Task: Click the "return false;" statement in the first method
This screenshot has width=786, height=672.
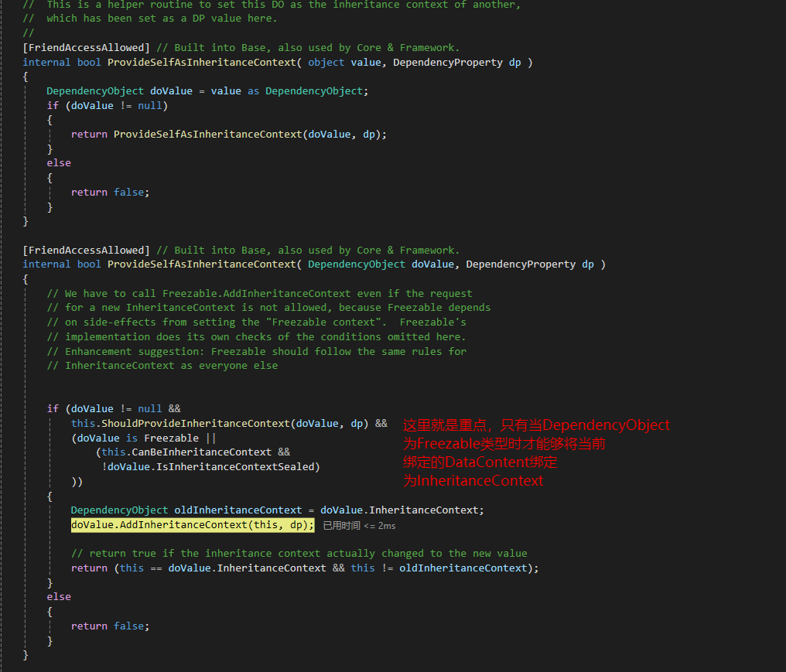Action: pos(111,193)
